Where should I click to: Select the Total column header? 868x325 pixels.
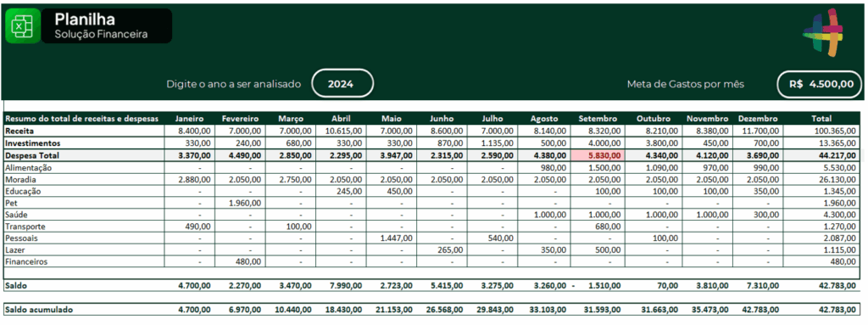822,119
